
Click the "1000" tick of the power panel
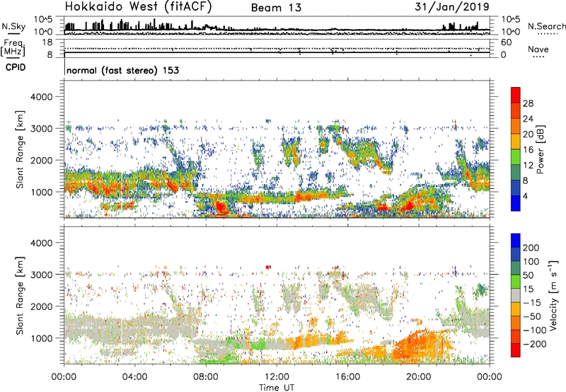pos(41,192)
